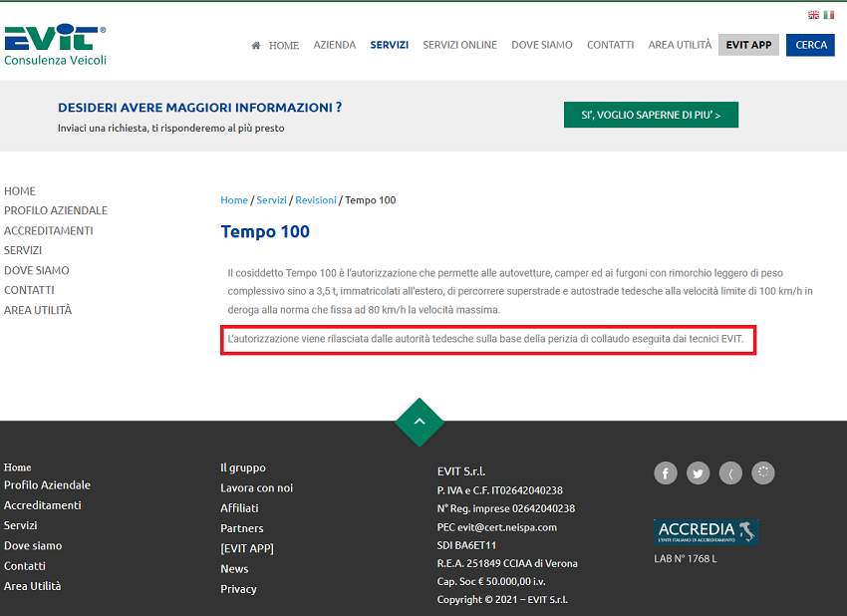Image resolution: width=847 pixels, height=616 pixels.
Task: Open PROFILO AZIENDALE in the left sidebar
Action: (x=56, y=210)
